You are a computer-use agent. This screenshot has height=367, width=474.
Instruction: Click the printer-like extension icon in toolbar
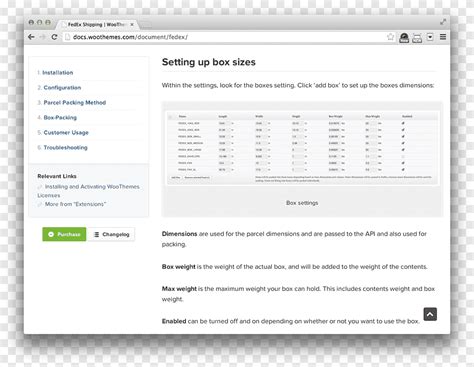point(417,38)
